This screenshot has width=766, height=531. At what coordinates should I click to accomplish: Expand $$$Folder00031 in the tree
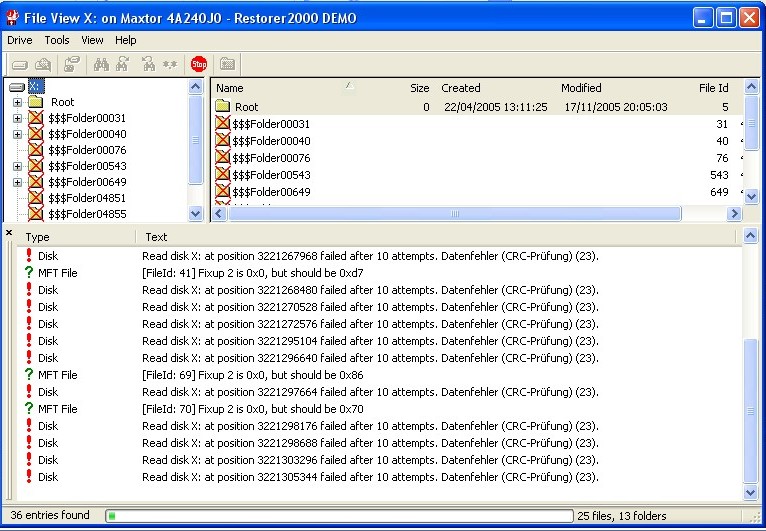pyautogui.click(x=18, y=118)
